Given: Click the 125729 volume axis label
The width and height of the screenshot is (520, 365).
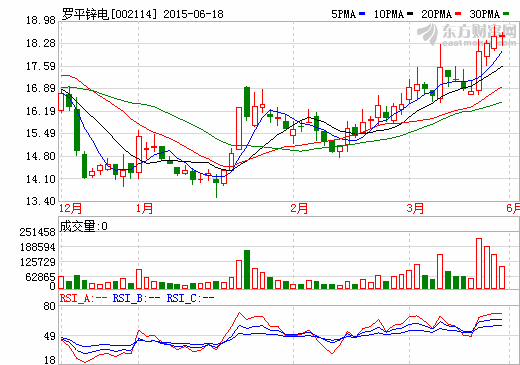Looking at the screenshot, I should point(37,262).
